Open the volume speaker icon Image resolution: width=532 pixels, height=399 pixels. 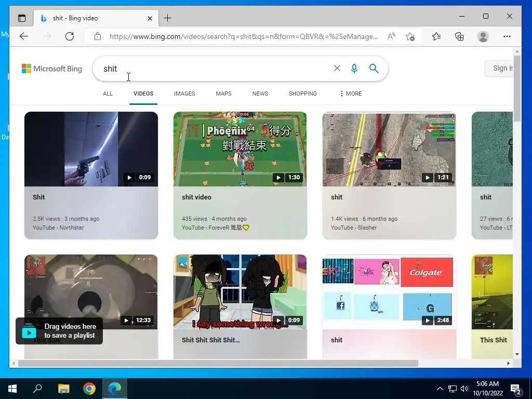point(464,389)
